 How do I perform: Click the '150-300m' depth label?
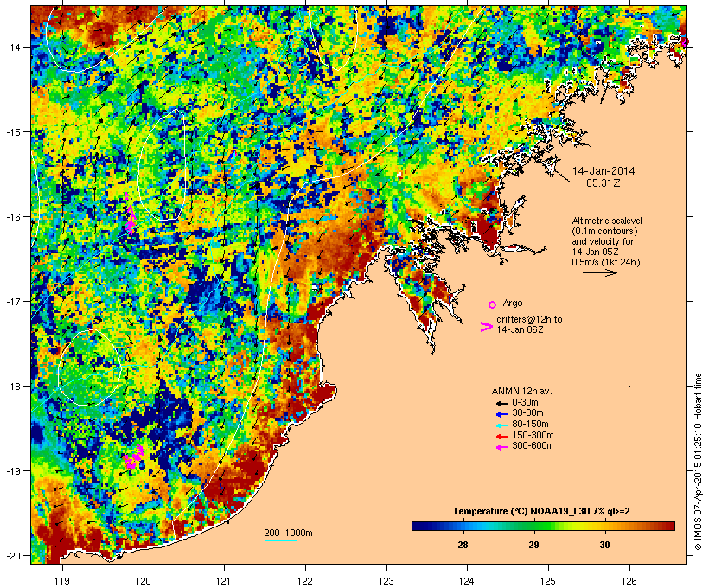pos(533,436)
